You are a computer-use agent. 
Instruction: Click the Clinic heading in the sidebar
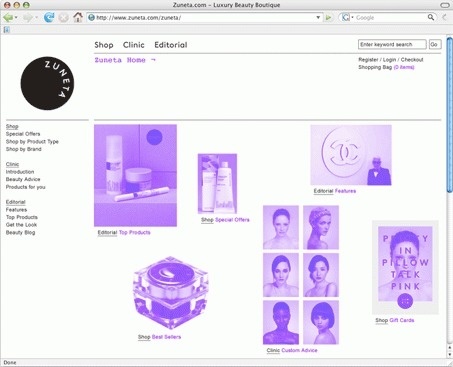pos(12,164)
